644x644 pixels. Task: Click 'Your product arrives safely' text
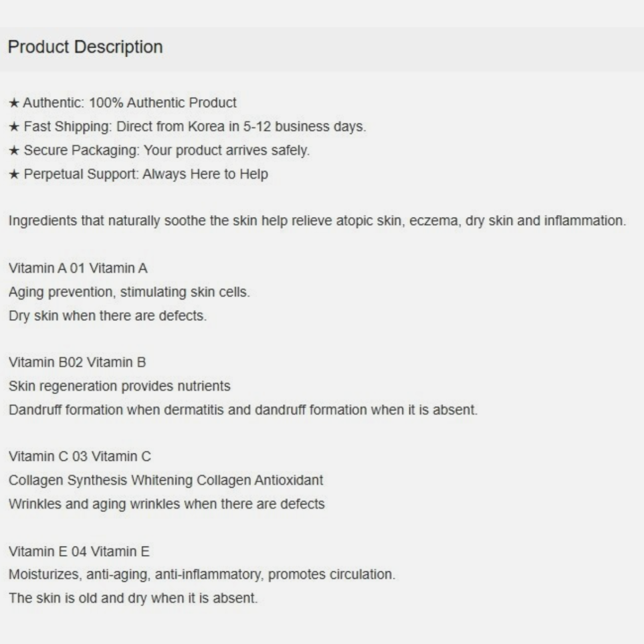tap(227, 150)
